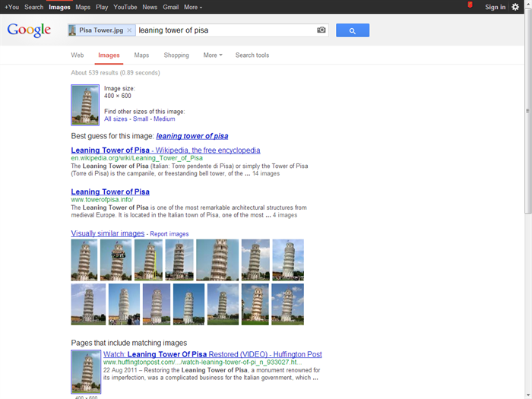Viewport: 532px width, 399px height.
Task: Open similar image with black text overlay
Action: tap(116, 260)
